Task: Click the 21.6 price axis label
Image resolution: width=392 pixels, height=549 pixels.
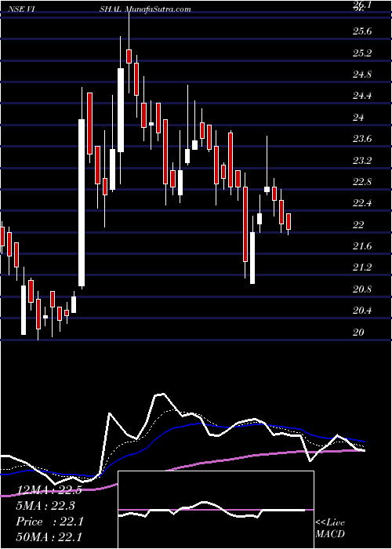Action: pyautogui.click(x=362, y=246)
